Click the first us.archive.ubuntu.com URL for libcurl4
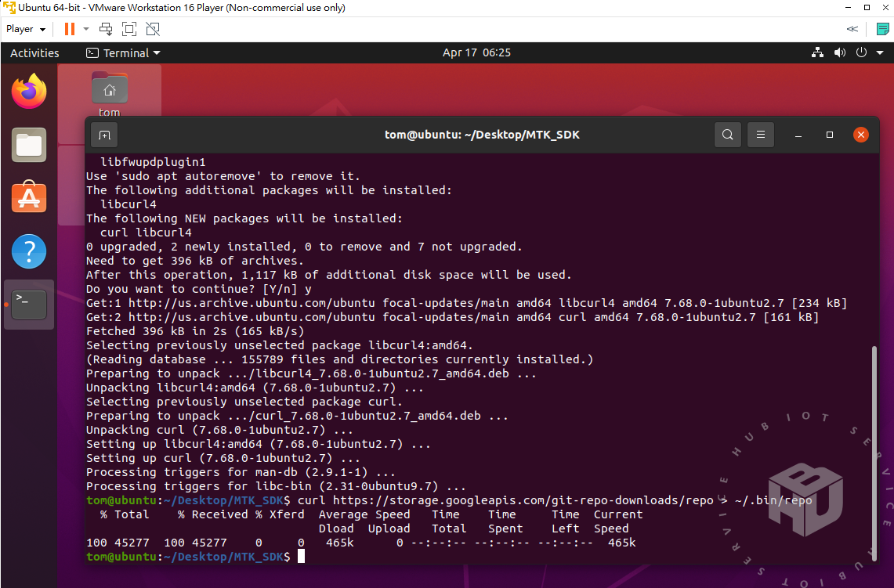The image size is (894, 588). [252, 303]
